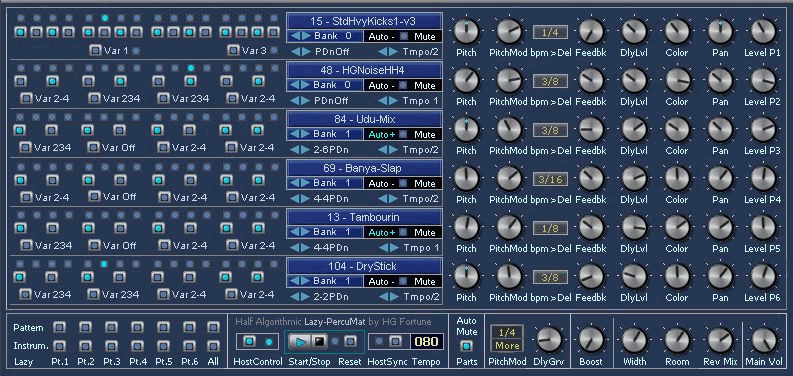793x376 pixels.
Task: Toggle Var 1 in the StdHvyKicks1 row
Action: click(x=95, y=50)
